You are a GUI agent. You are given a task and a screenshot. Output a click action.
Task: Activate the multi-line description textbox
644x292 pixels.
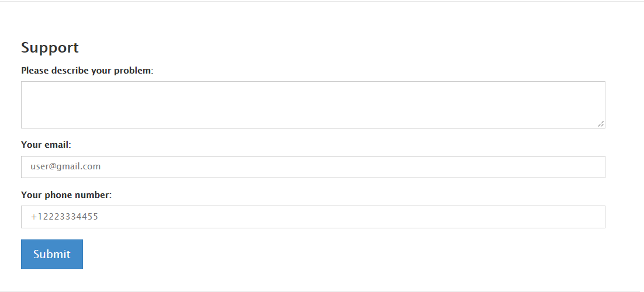[313, 105]
